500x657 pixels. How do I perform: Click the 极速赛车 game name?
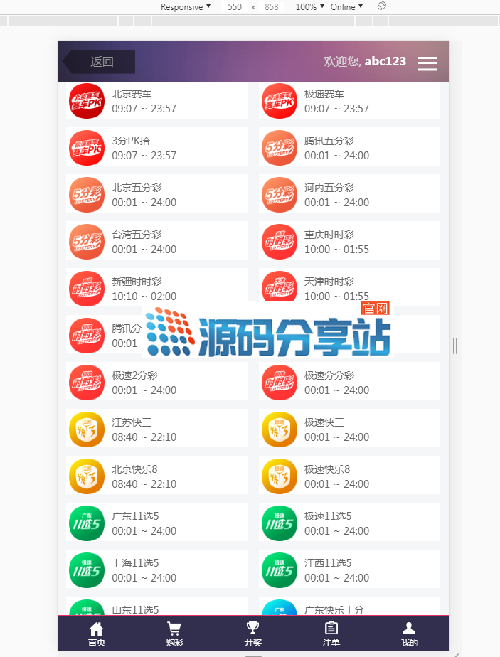point(324,94)
